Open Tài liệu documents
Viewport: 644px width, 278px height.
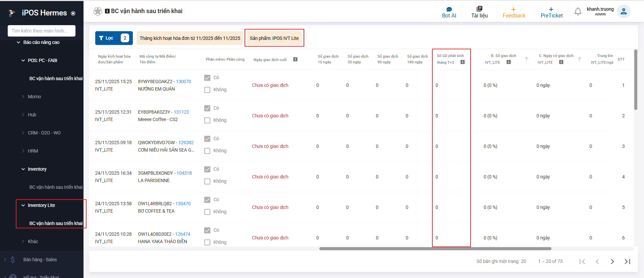(479, 12)
